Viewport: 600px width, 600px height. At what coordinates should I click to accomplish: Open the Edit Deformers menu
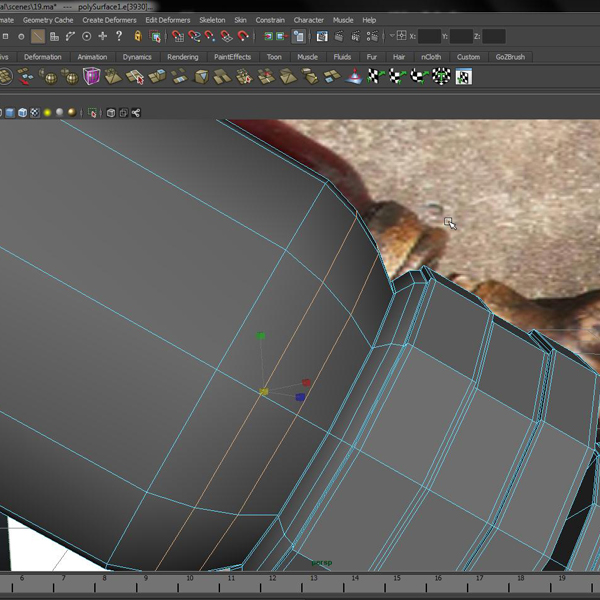tap(168, 20)
